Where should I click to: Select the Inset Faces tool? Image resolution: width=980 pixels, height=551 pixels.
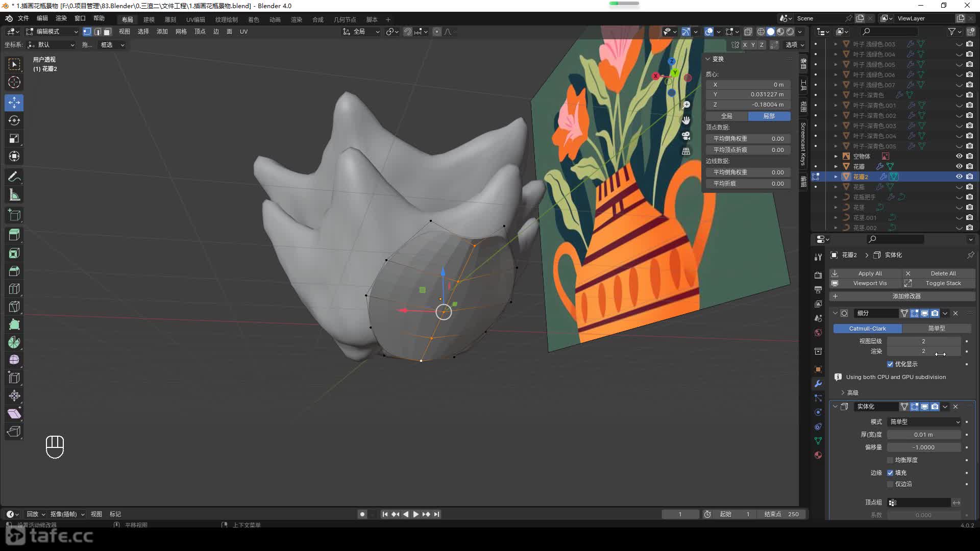[x=14, y=253]
